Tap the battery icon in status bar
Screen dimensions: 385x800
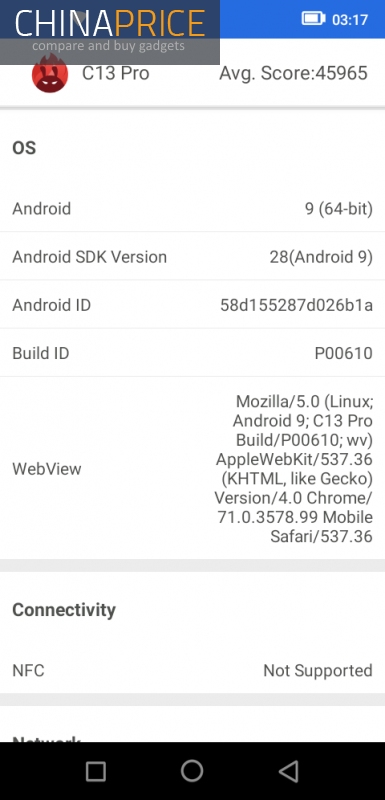(x=313, y=19)
